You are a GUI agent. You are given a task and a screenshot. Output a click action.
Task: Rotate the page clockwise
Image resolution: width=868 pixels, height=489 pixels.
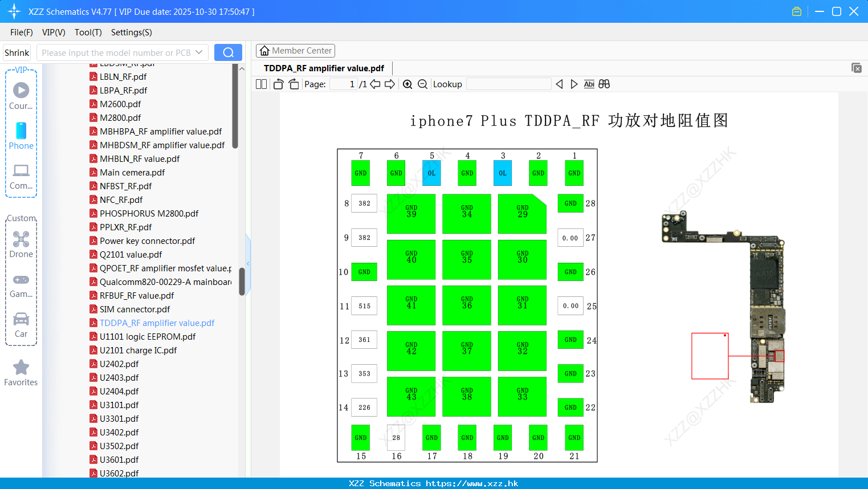[294, 84]
